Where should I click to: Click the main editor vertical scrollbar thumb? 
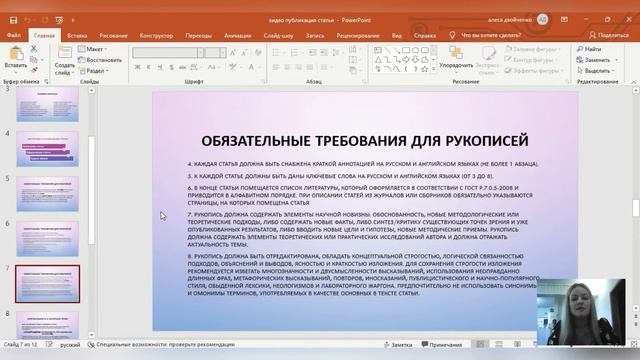pos(636,208)
